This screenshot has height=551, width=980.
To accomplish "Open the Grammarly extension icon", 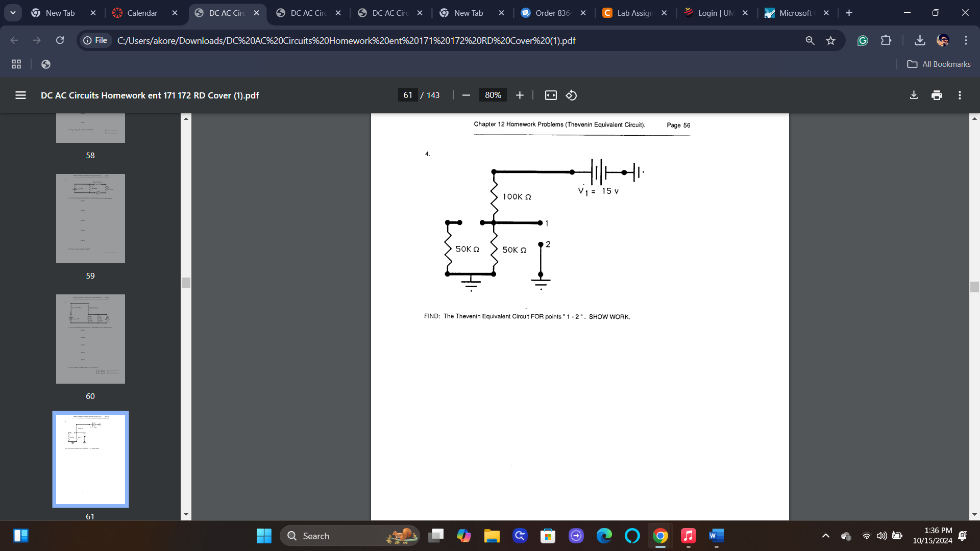I will 863,40.
